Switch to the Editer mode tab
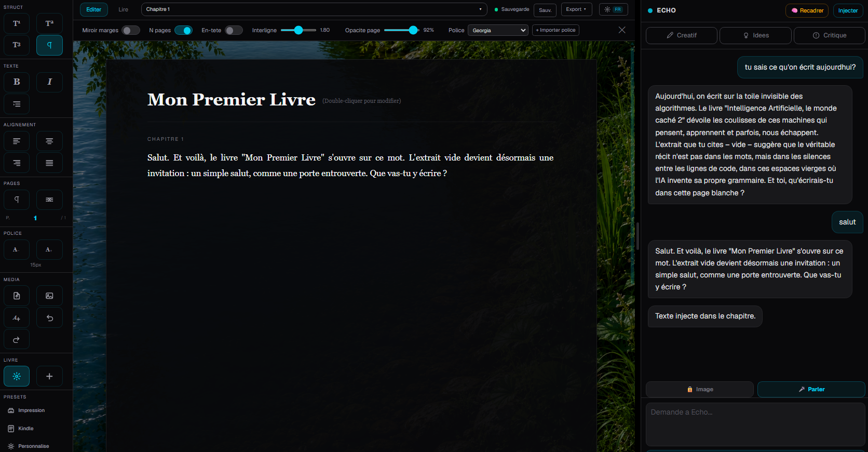The image size is (868, 452). 94,9
